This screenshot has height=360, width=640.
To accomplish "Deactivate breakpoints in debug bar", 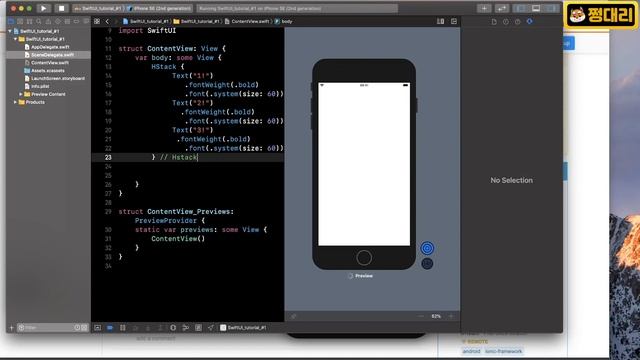I will tap(110, 328).
